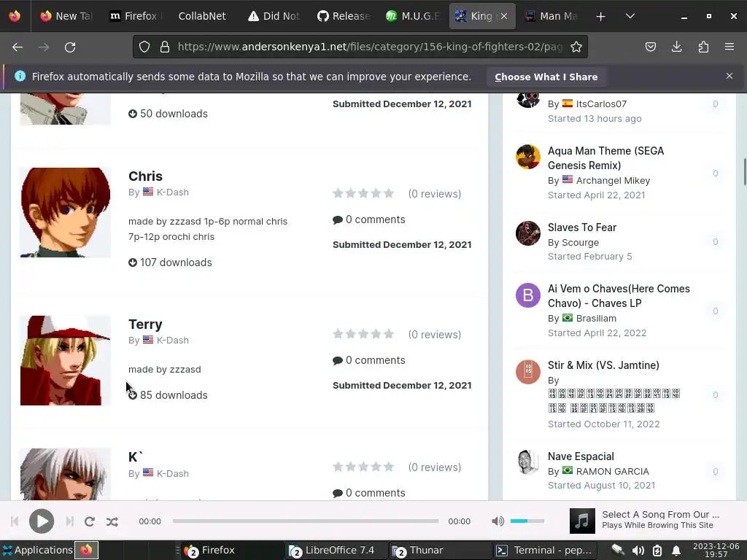This screenshot has width=747, height=560.
Task: Open K-Dash profile under Terry
Action: point(172,340)
